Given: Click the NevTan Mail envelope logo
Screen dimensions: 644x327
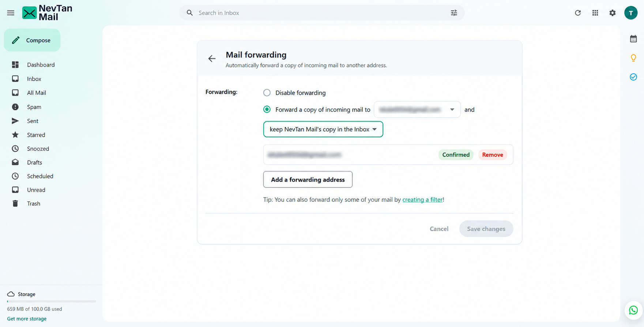Looking at the screenshot, I should tap(29, 13).
